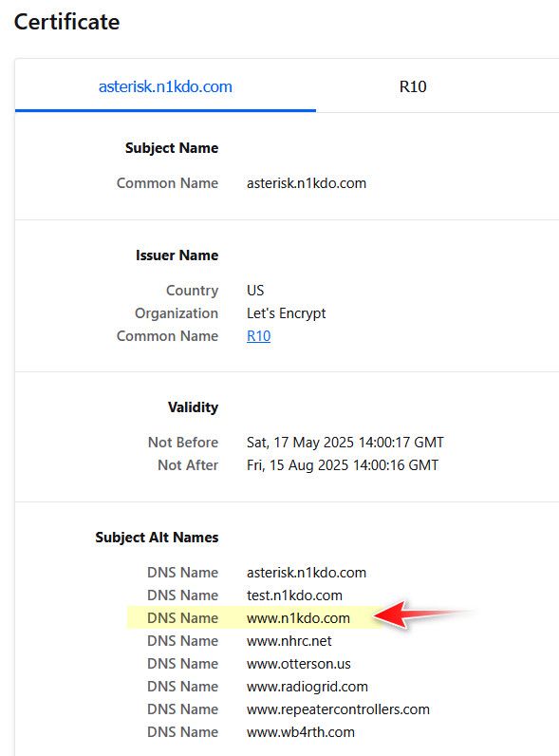Click the highlighted www.n1kdo.com DNS name
This screenshot has height=756, width=559.
click(x=298, y=618)
